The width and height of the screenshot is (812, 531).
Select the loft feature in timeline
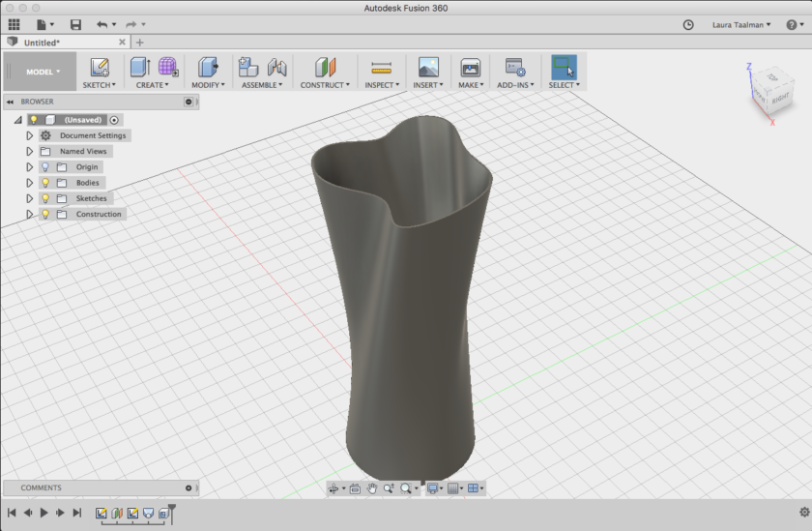tap(148, 513)
